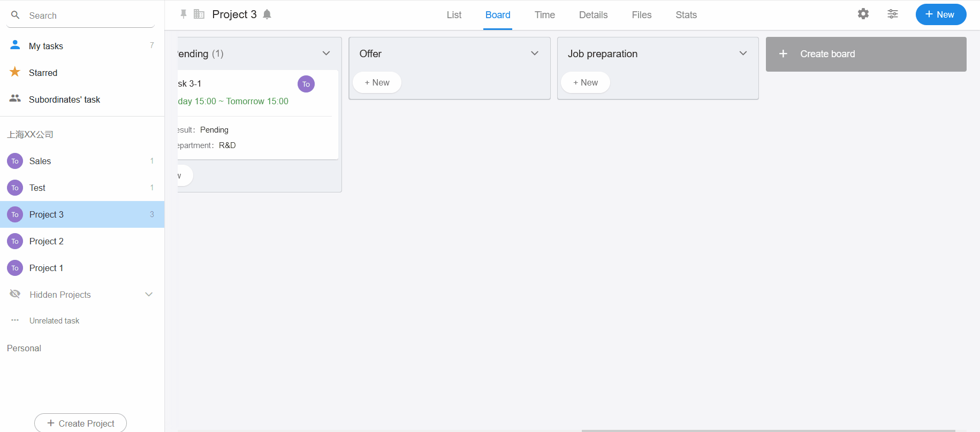Expand Job preparation column dropdown chevron
980x432 pixels.
(743, 53)
